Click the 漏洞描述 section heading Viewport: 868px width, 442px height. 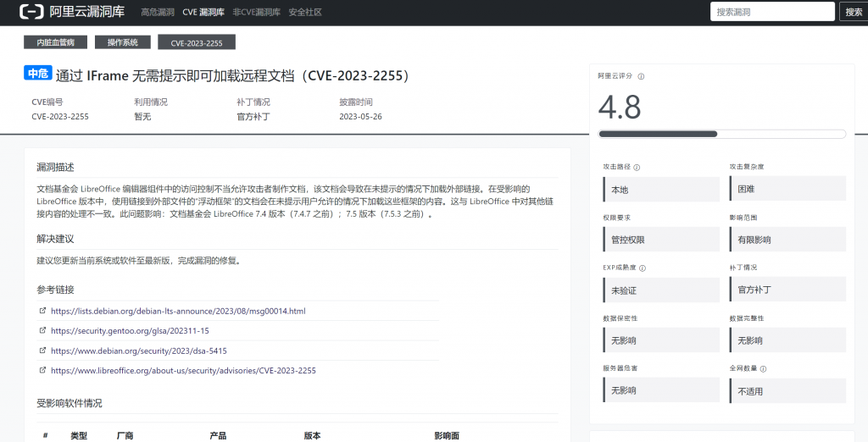55,167
